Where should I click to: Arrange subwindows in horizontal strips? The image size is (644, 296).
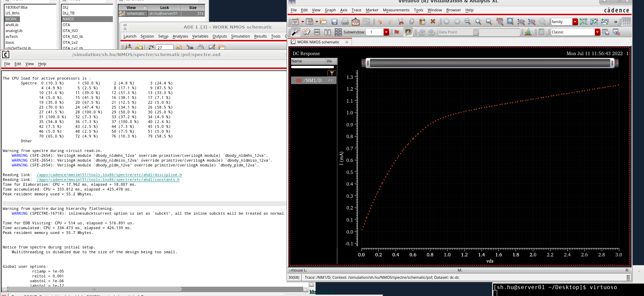pyautogui.click(x=317, y=32)
